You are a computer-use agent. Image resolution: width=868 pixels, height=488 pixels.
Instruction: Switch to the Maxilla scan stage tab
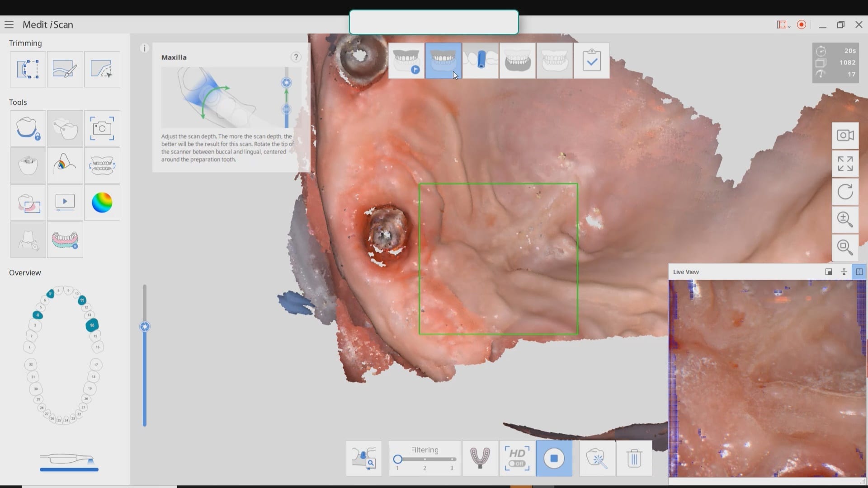click(x=443, y=61)
